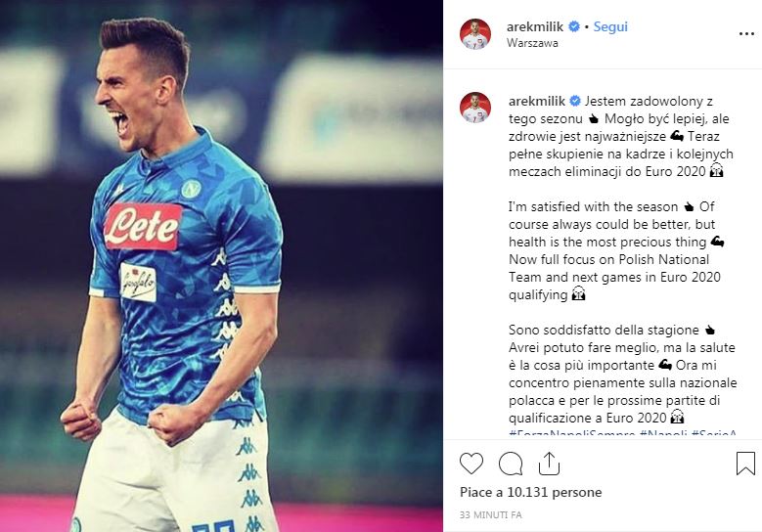
Task: Open the #SerieA hashtag
Action: (714, 432)
